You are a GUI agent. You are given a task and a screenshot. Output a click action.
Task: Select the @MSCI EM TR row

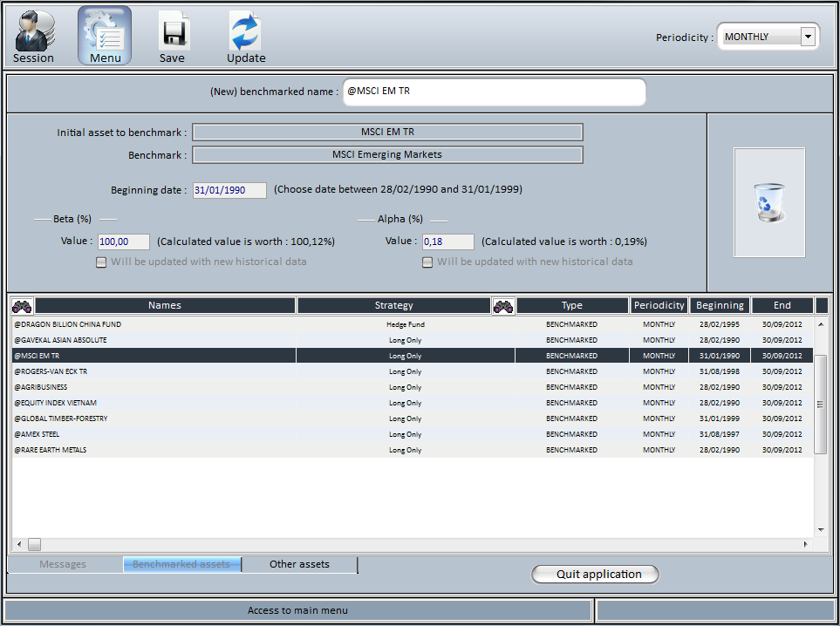(x=413, y=356)
